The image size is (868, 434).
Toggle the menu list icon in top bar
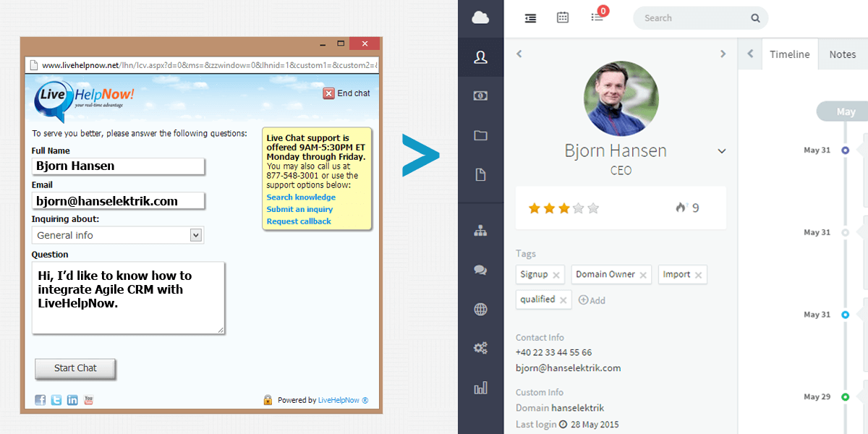pos(531,18)
